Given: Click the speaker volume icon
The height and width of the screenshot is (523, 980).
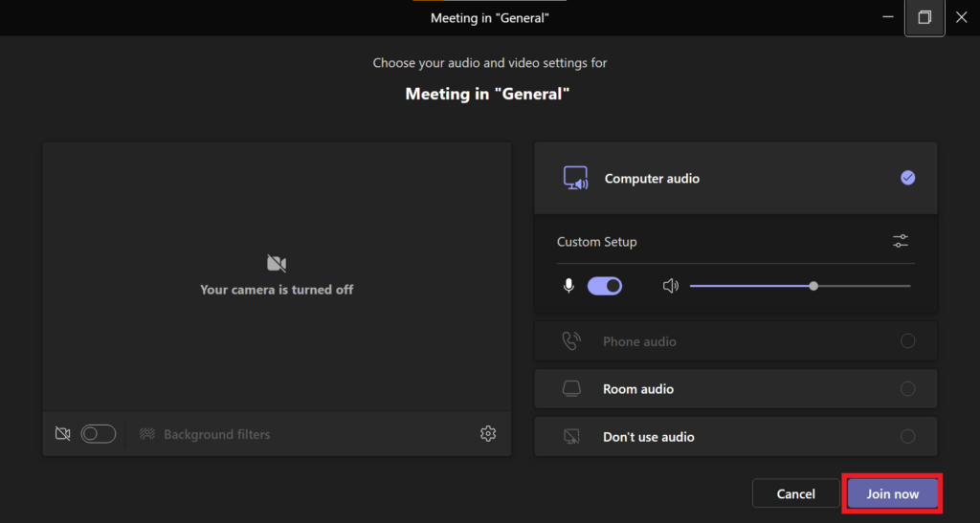Looking at the screenshot, I should [671, 286].
